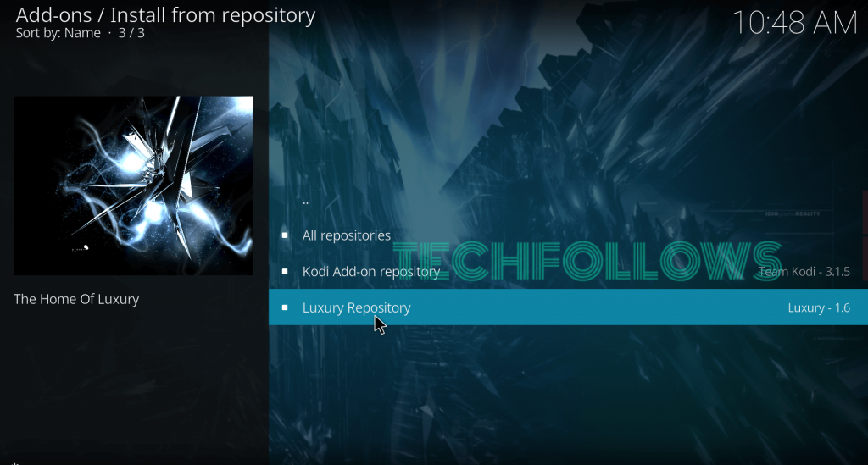This screenshot has height=465, width=868.
Task: Click the 3 / 3 item counter
Action: pos(131,33)
